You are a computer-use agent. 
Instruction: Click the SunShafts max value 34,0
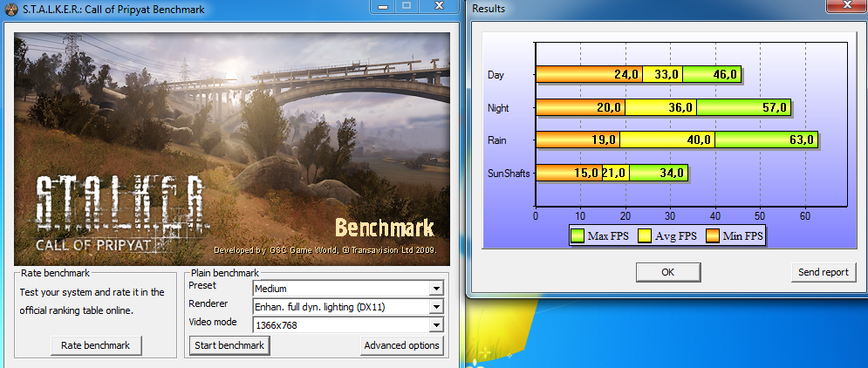point(672,174)
